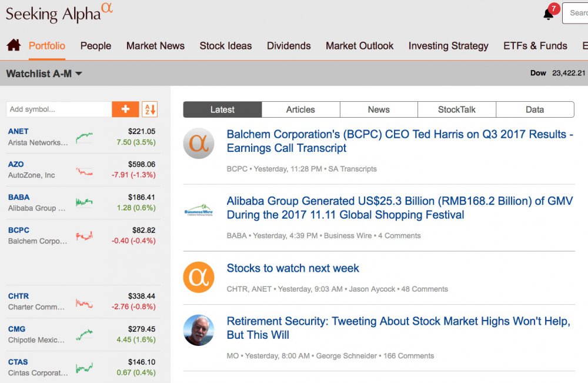This screenshot has width=588, height=383.
Task: Click the Seeking Alpha logo
Action: tap(59, 12)
